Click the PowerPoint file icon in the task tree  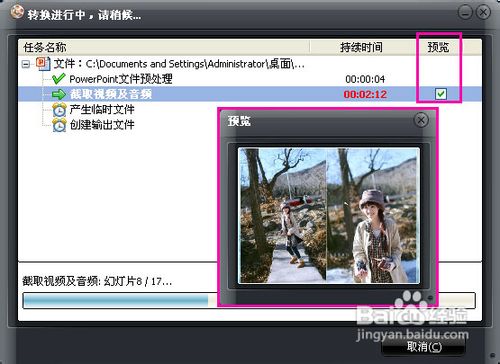[x=43, y=63]
